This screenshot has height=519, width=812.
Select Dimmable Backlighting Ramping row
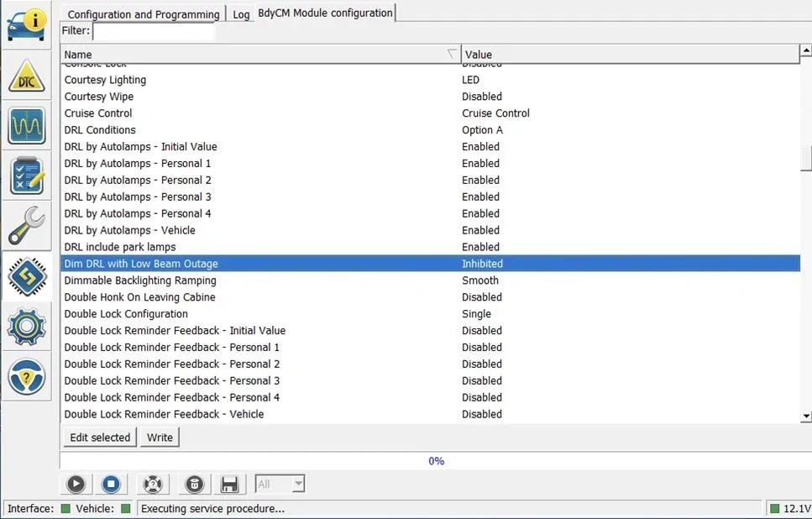pyautogui.click(x=430, y=280)
